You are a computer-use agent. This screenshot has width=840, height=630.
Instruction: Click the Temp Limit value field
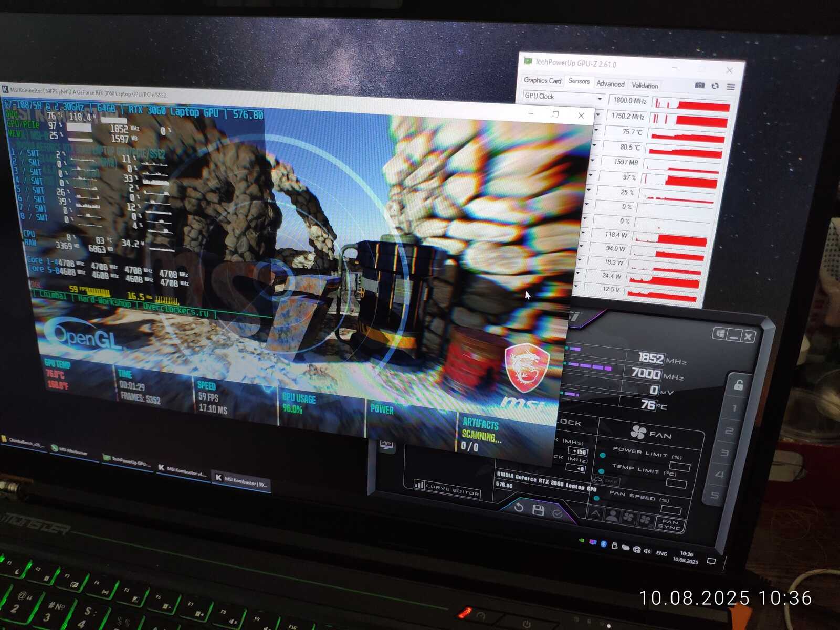676,483
